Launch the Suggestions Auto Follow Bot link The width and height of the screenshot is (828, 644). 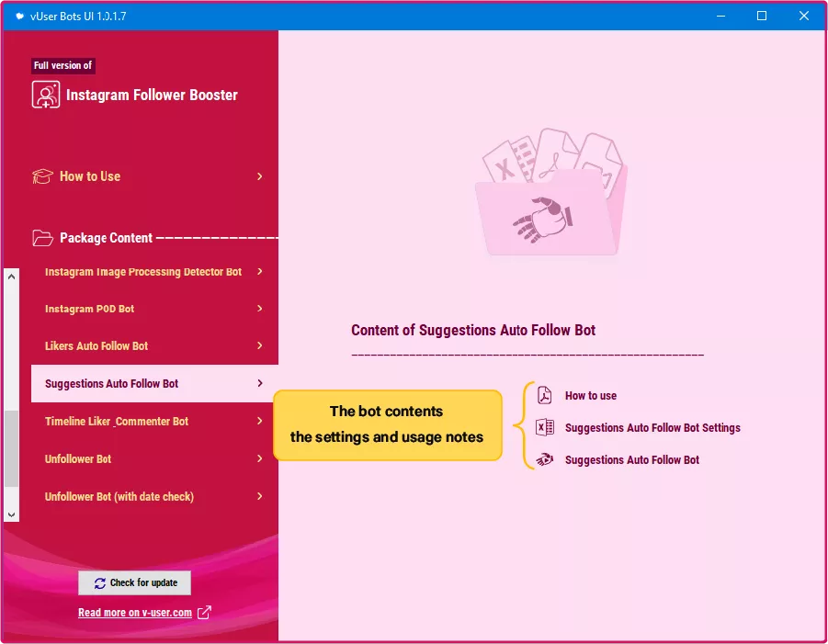[x=631, y=459]
